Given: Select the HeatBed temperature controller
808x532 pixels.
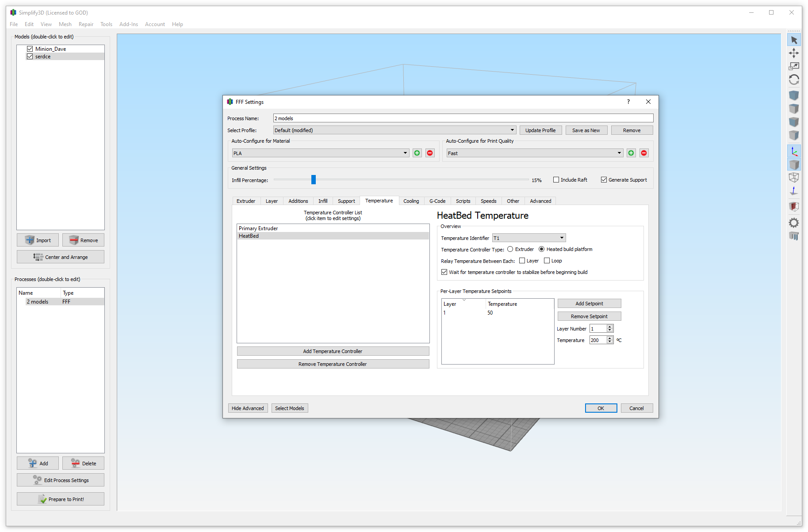Looking at the screenshot, I should (333, 236).
